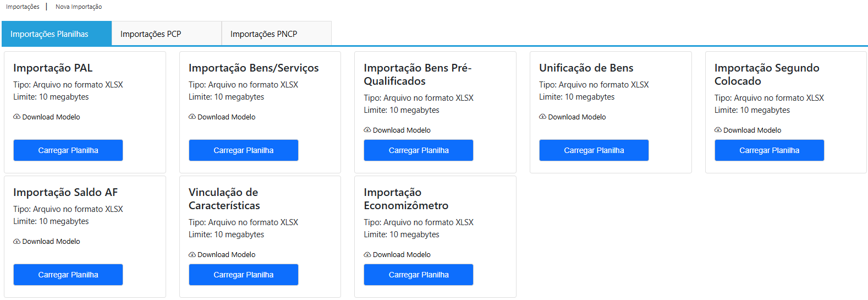Click download cloud icon in Importação Saldo AF card
The image size is (868, 300).
pos(17,241)
